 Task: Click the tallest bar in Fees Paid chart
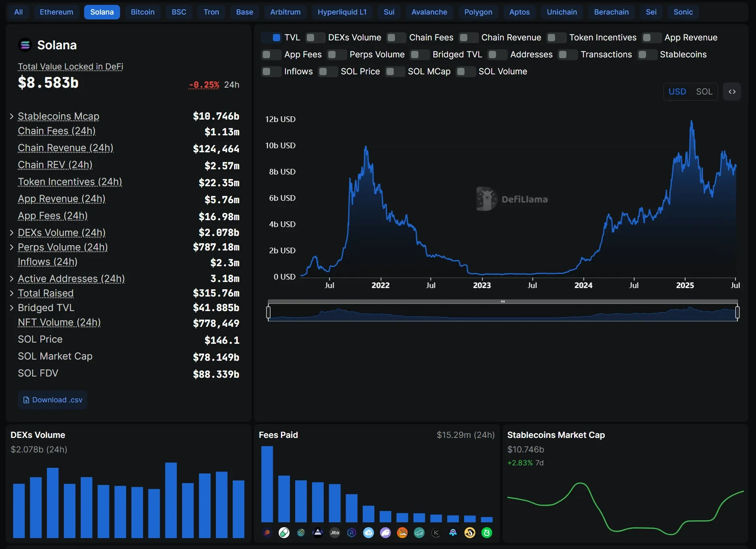[267, 484]
